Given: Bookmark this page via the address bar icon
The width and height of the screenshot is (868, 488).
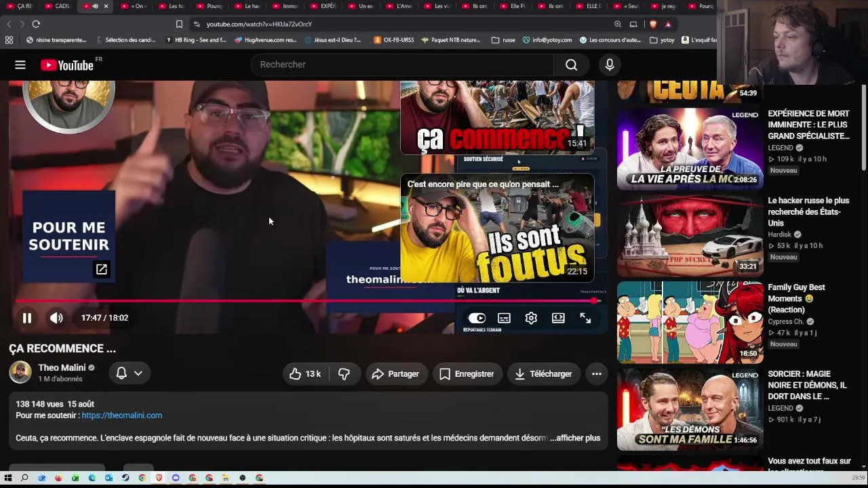Looking at the screenshot, I should [x=179, y=24].
